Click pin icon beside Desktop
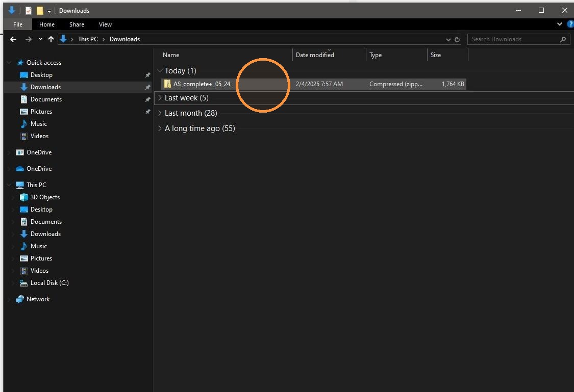574x392 pixels. click(x=147, y=75)
